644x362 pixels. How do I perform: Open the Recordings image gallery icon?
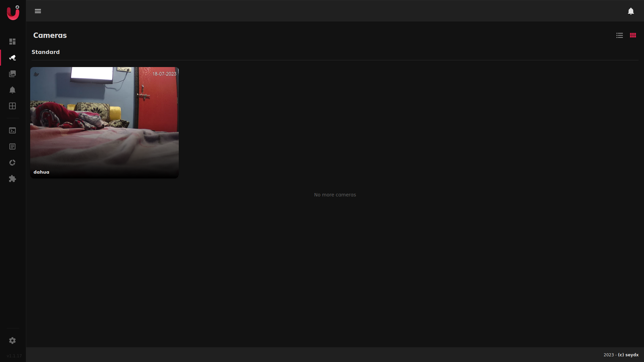click(12, 74)
